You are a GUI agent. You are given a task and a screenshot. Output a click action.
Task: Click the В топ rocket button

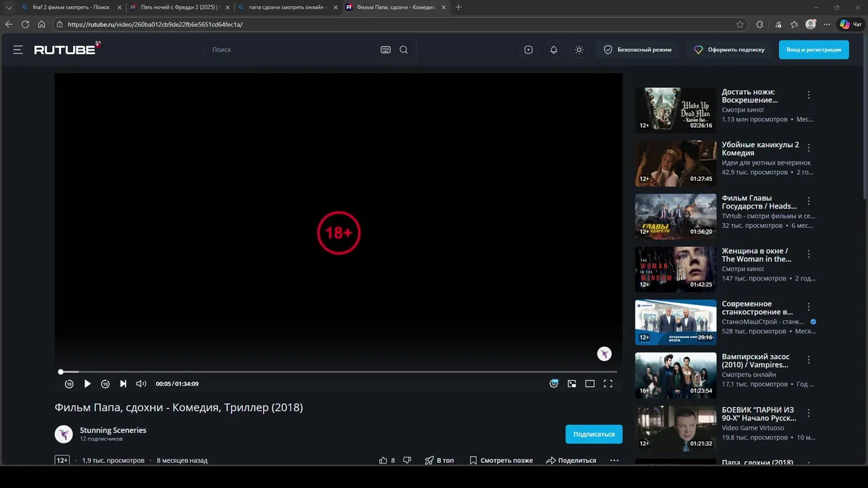(439, 460)
